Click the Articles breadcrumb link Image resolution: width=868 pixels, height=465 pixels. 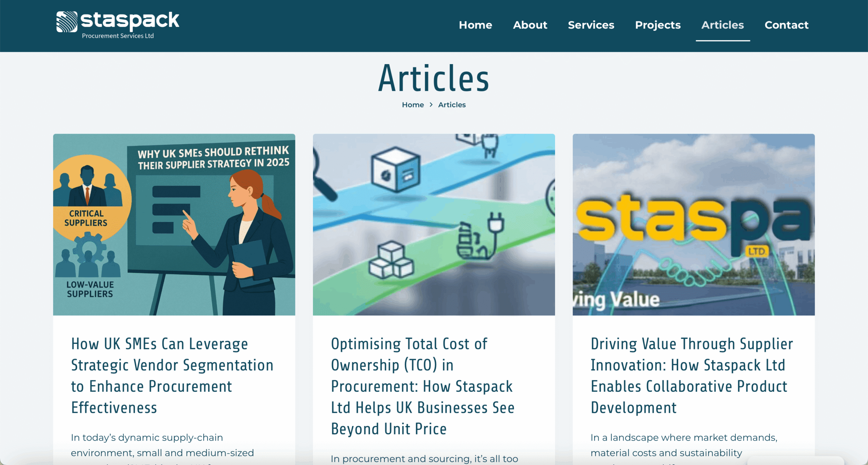pos(452,105)
